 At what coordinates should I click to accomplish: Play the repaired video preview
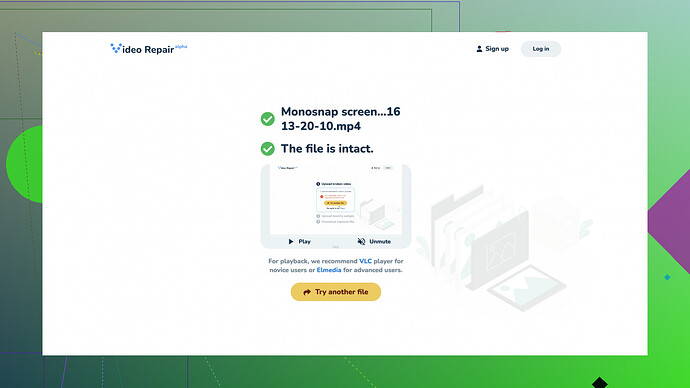299,242
